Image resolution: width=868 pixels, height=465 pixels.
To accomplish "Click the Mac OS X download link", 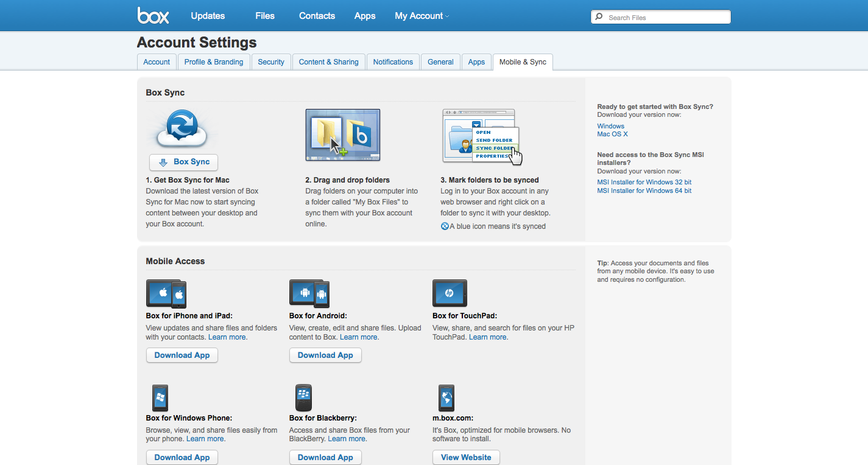I will click(x=612, y=134).
